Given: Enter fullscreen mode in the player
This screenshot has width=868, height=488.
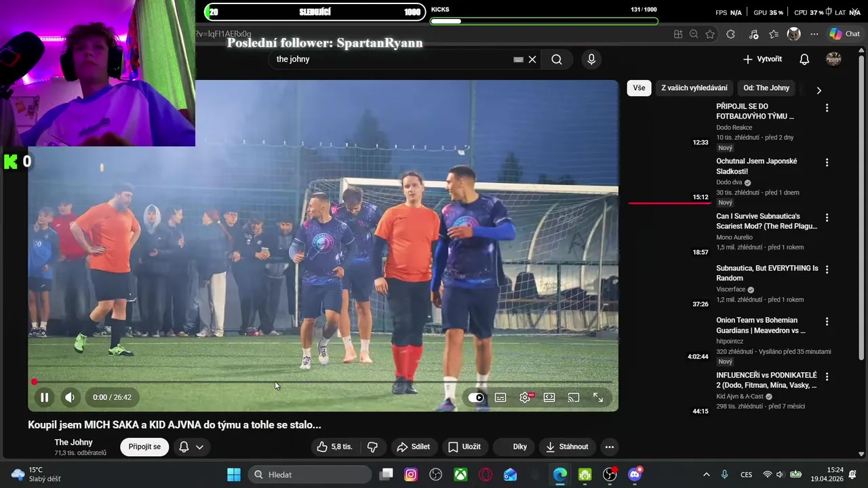Looking at the screenshot, I should [598, 398].
